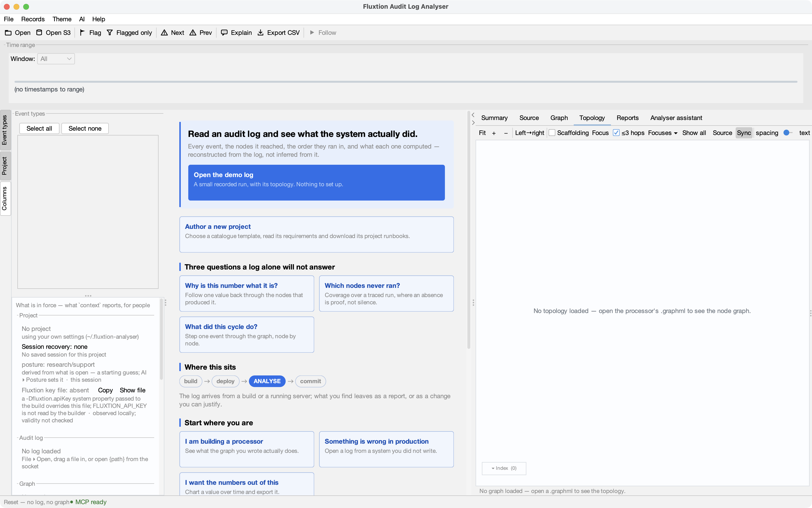Click Copy next to Fluxtion key file
The height and width of the screenshot is (508, 812).
tap(105, 390)
